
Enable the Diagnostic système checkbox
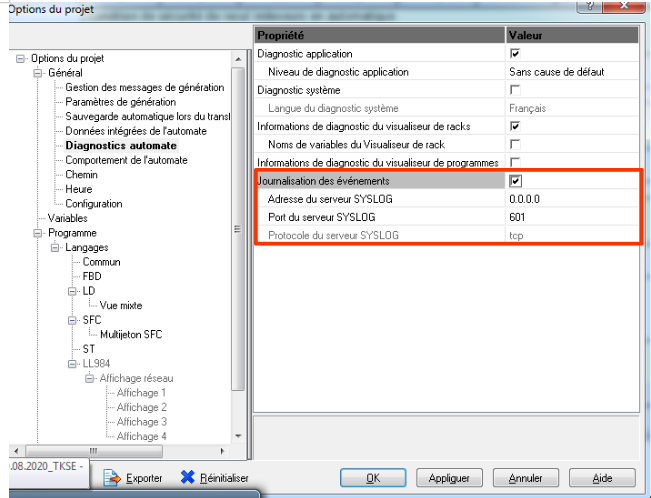[515, 90]
